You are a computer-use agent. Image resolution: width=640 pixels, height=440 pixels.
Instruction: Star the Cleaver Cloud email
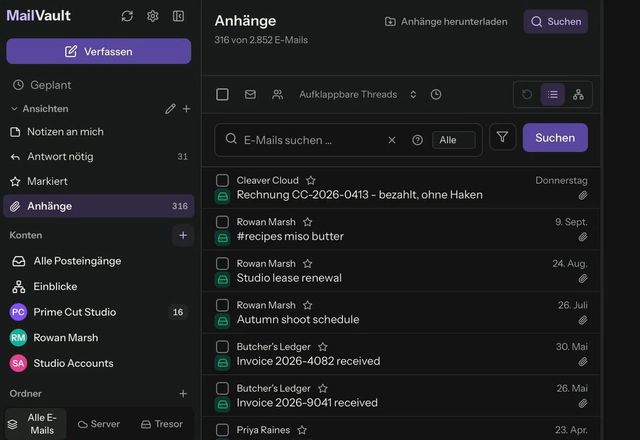311,180
